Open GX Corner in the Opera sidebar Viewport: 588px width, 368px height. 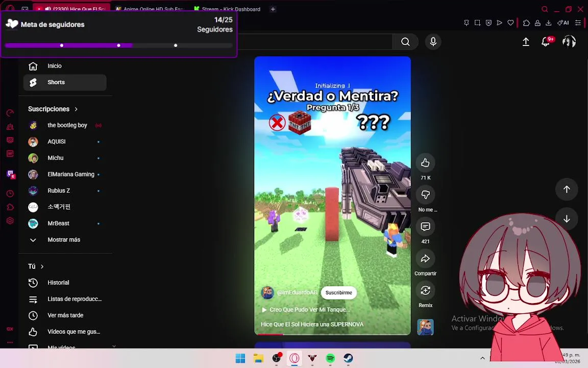(10, 329)
